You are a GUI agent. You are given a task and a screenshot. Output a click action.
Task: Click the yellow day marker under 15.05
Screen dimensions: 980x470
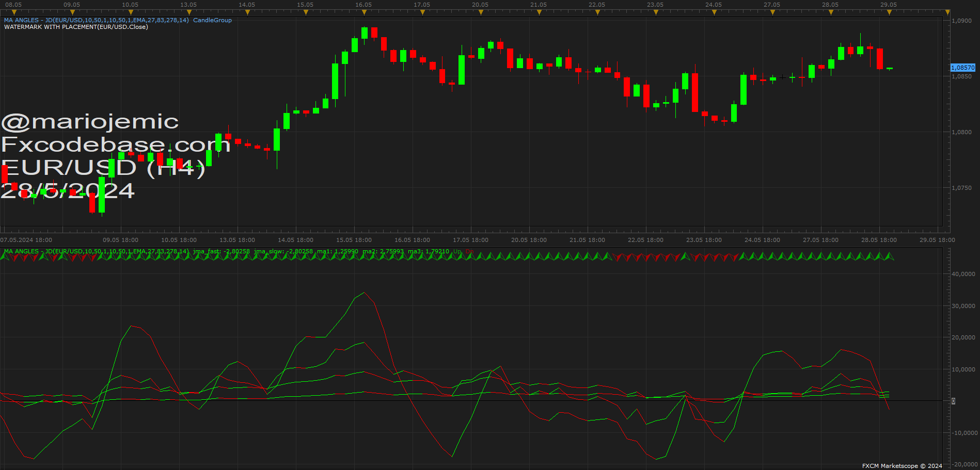(x=306, y=12)
